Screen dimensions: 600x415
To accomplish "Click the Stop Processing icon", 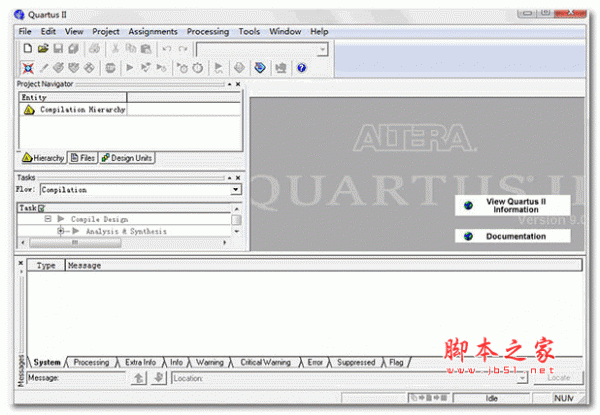I will pyautogui.click(x=110, y=68).
